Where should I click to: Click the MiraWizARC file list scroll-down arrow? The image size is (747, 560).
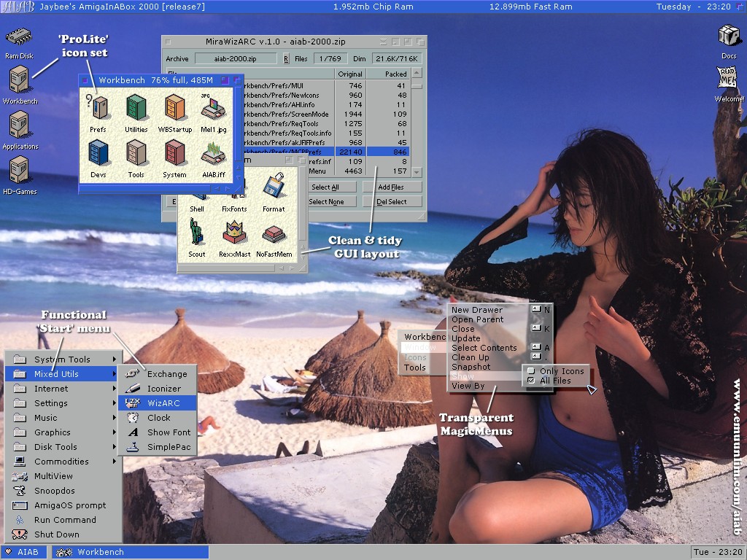tap(416, 172)
